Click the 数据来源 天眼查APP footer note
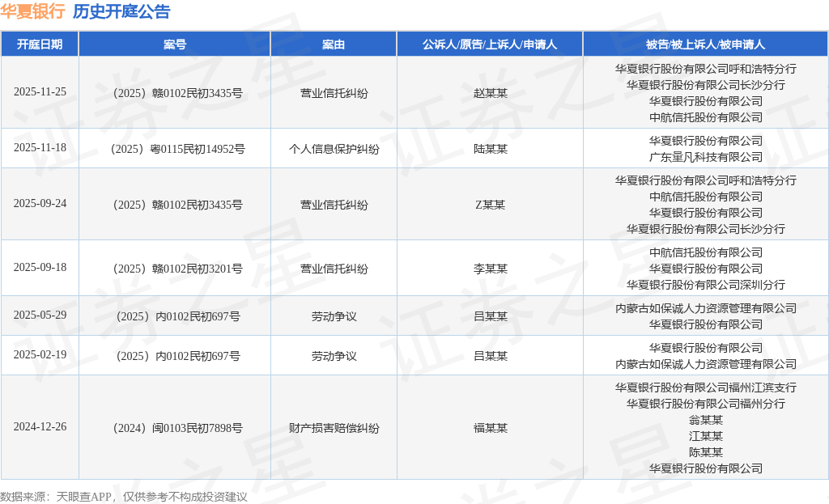829x504 pixels. 124,497
